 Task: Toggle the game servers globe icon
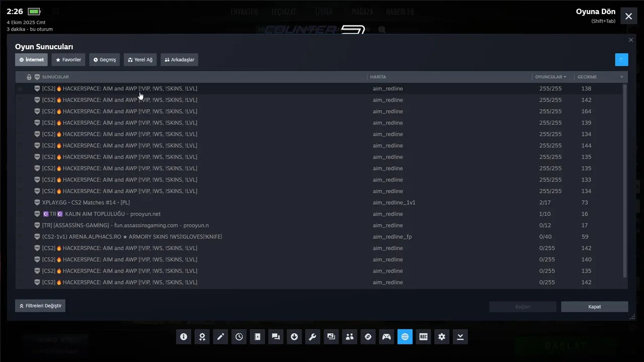[x=405, y=337]
